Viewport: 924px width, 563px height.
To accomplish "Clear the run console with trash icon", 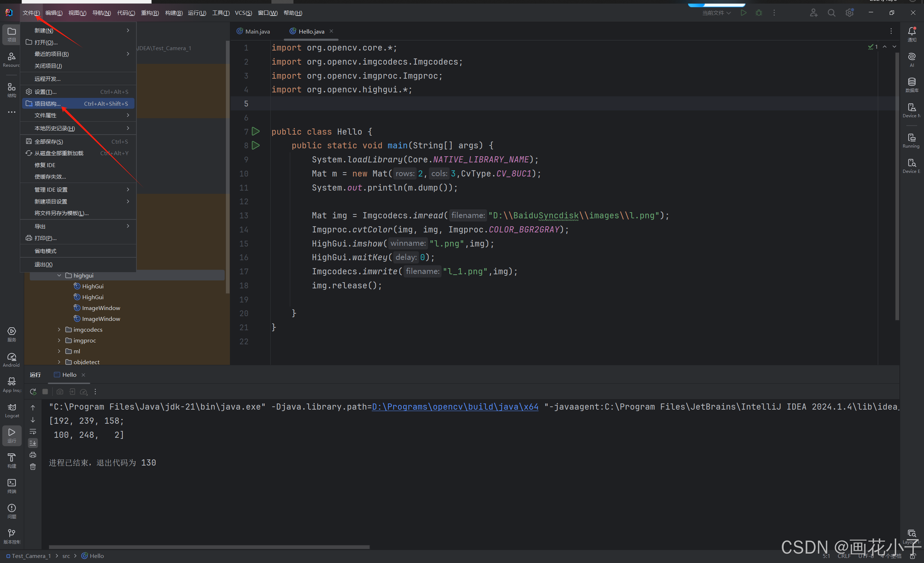I will coord(33,466).
